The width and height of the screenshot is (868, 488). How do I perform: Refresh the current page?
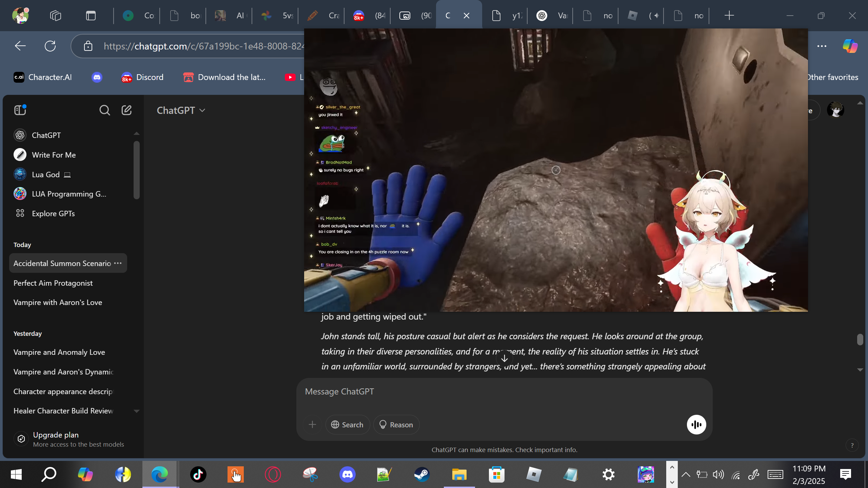coord(50,46)
